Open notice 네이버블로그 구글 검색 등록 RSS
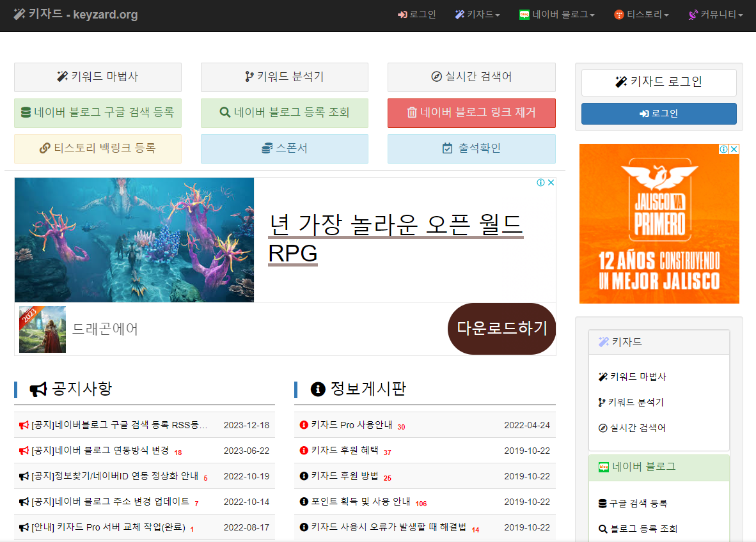 [x=119, y=425]
